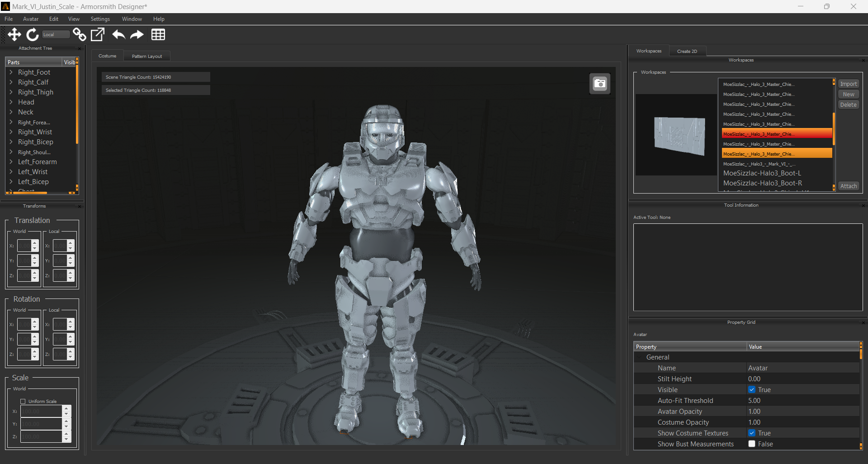Image resolution: width=868 pixels, height=464 pixels.
Task: Switch to the Pattern Layout tab
Action: click(147, 57)
